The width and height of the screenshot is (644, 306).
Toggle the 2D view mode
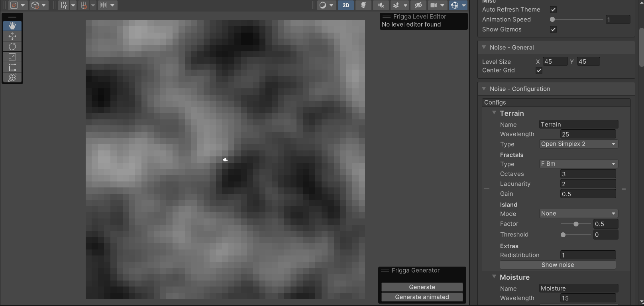pyautogui.click(x=346, y=5)
